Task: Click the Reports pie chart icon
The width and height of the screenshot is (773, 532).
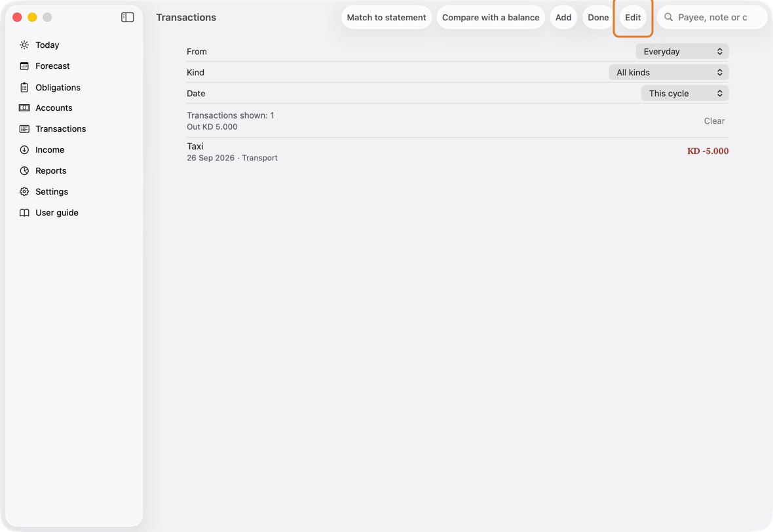Action: (24, 170)
